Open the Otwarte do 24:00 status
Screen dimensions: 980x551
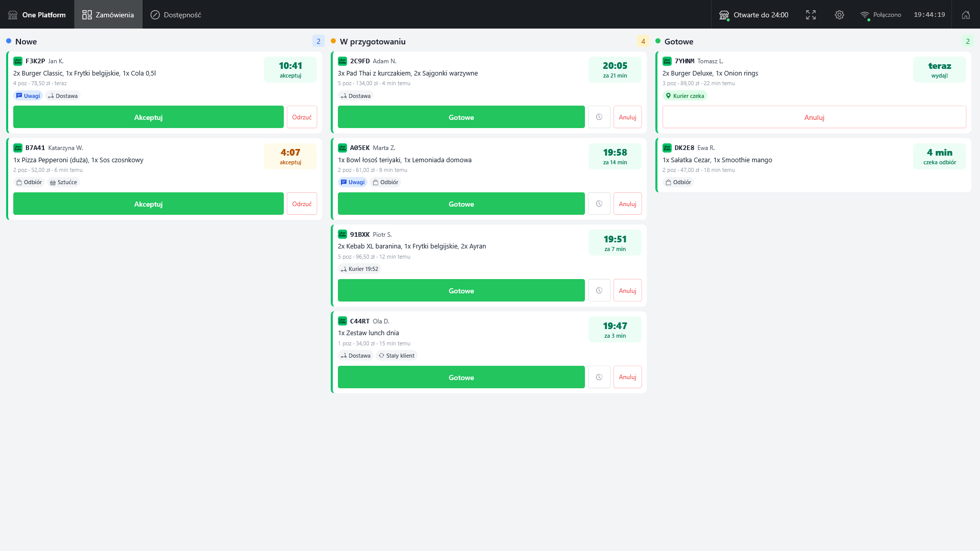(x=753, y=15)
